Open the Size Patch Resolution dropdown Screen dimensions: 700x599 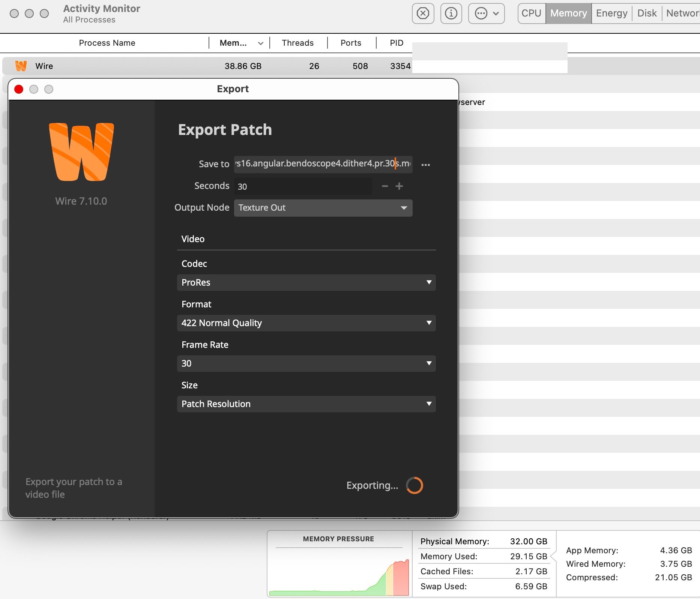[x=306, y=404]
